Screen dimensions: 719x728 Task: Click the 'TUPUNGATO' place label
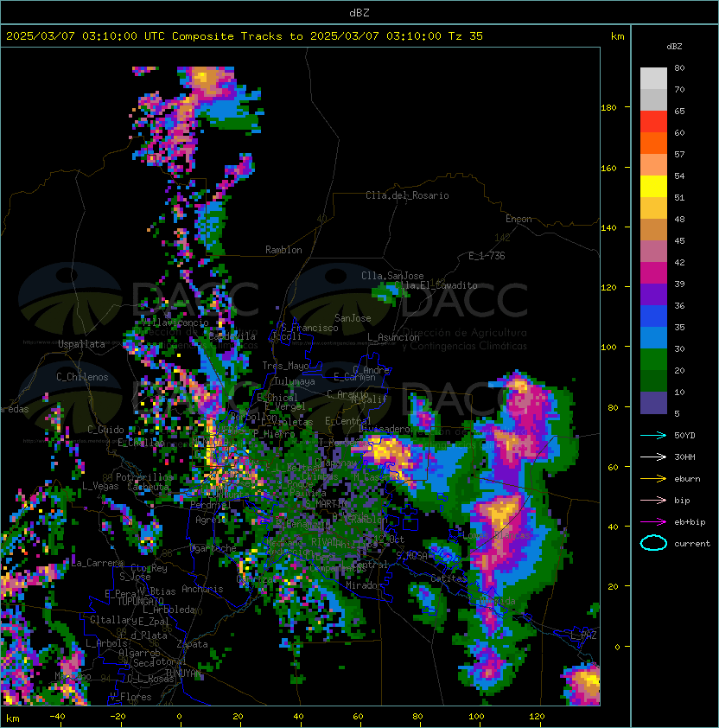tap(140, 601)
